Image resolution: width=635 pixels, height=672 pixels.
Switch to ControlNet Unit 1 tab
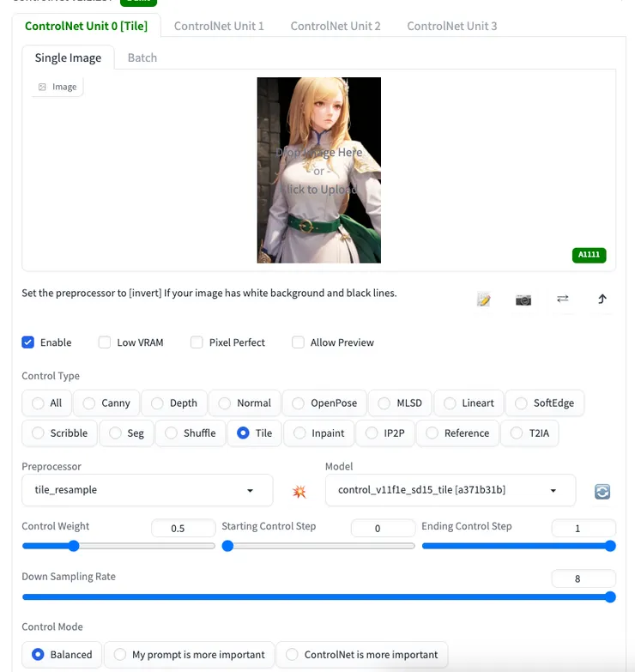pos(219,26)
